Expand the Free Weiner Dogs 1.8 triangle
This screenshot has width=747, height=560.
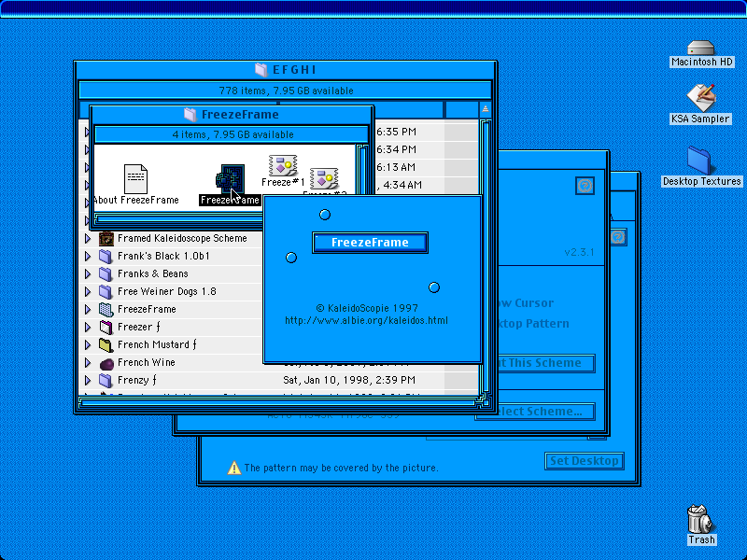coord(88,291)
